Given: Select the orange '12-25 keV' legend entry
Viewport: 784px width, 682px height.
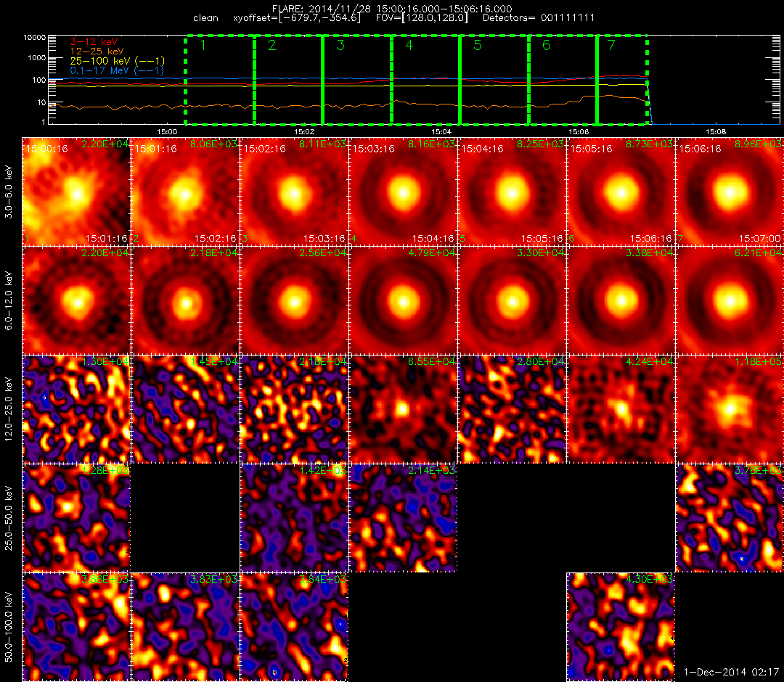Looking at the screenshot, I should 97,52.
